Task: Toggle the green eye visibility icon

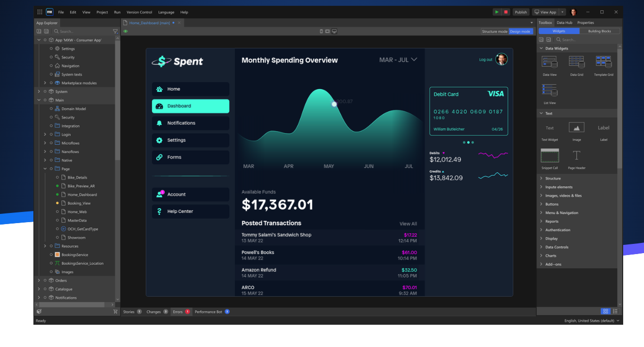Action: pyautogui.click(x=125, y=31)
